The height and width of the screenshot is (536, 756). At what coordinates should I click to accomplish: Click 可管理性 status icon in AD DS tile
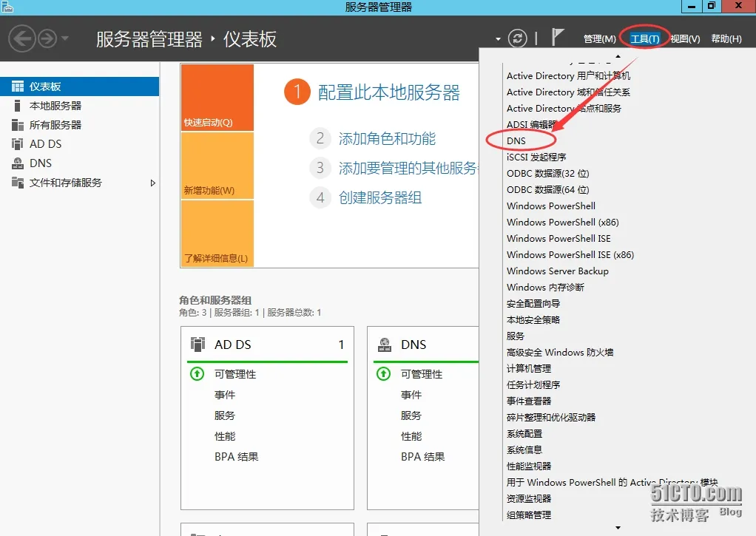[x=198, y=373]
